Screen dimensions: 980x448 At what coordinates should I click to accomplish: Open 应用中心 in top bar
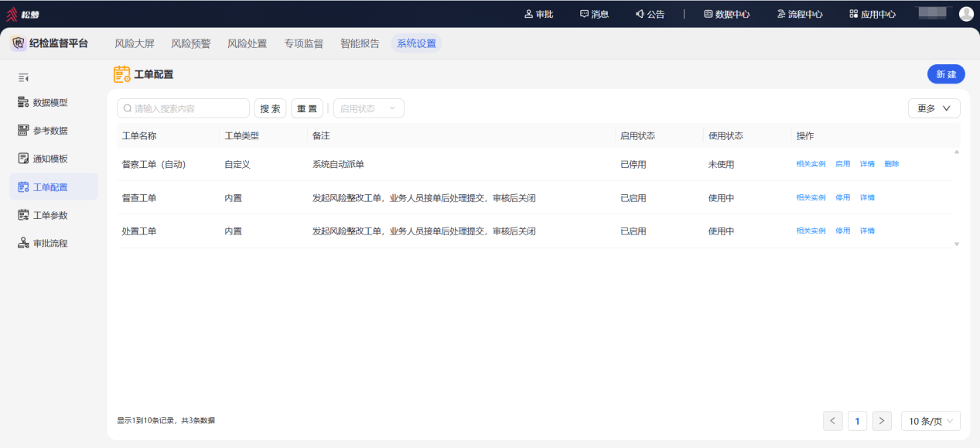[x=872, y=14]
